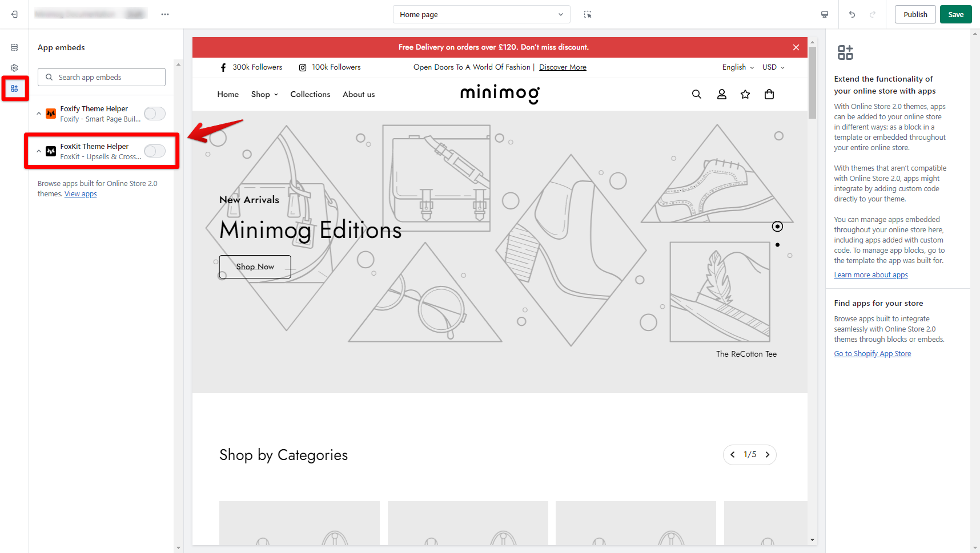This screenshot has width=980, height=553.
Task: Open the About us menu item
Action: pos(359,94)
